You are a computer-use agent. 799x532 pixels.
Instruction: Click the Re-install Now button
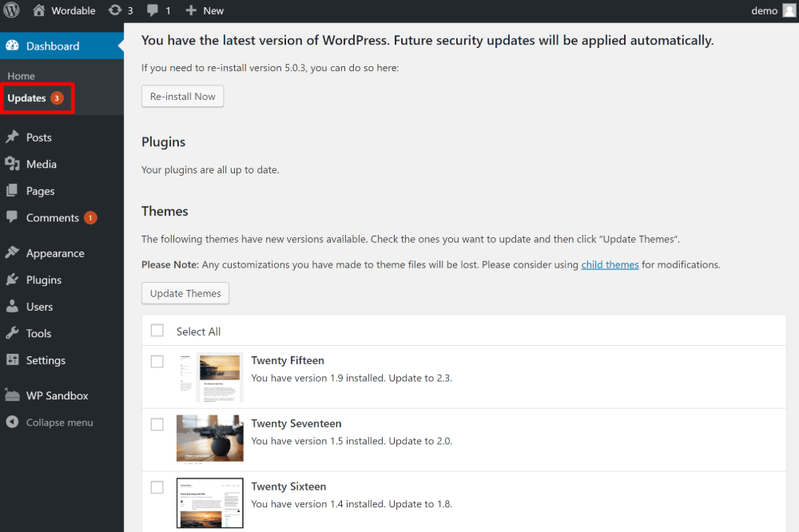(182, 96)
